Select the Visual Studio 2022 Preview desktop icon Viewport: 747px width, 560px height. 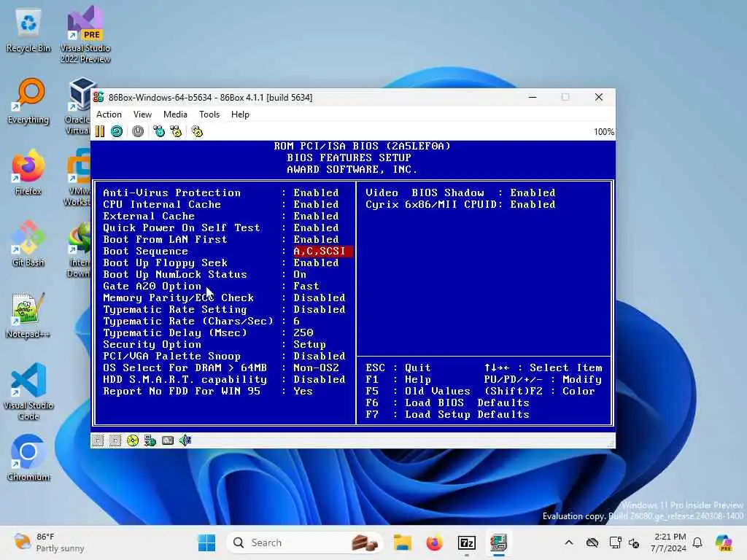(x=85, y=36)
